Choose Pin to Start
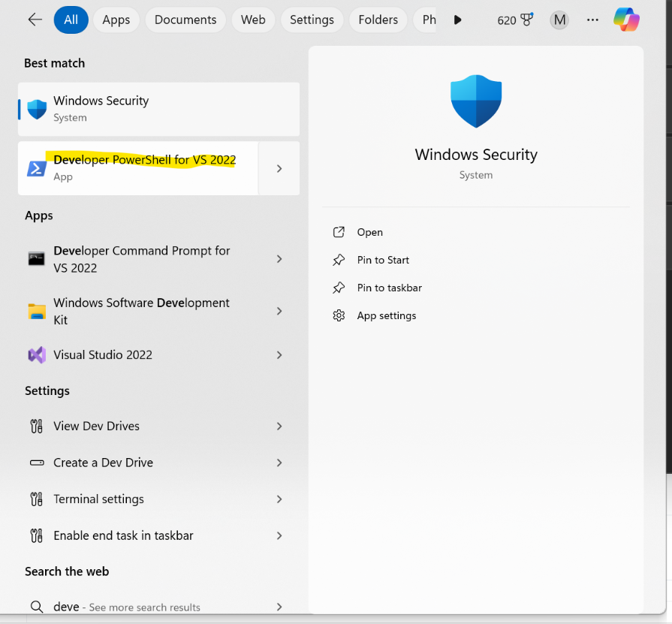The height and width of the screenshot is (624, 672). coord(383,260)
